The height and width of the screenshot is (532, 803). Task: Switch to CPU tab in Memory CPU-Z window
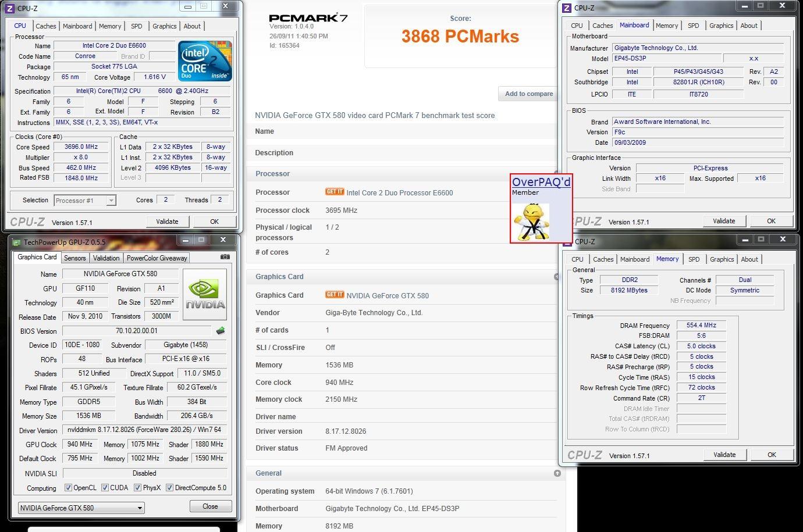pos(577,259)
